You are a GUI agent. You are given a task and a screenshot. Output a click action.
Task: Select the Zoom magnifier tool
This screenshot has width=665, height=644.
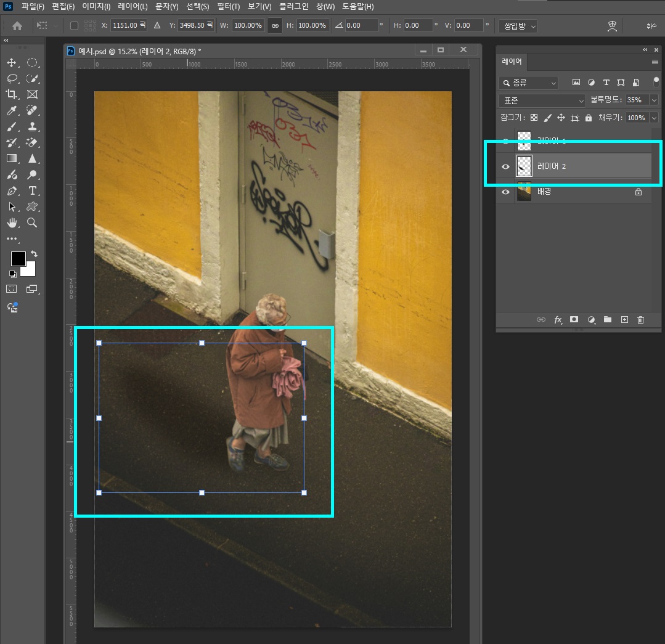click(x=32, y=222)
